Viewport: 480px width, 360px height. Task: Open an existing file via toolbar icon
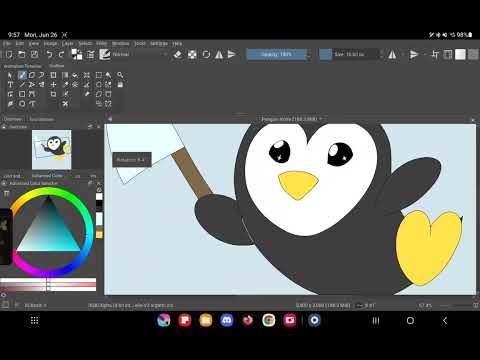click(x=22, y=54)
